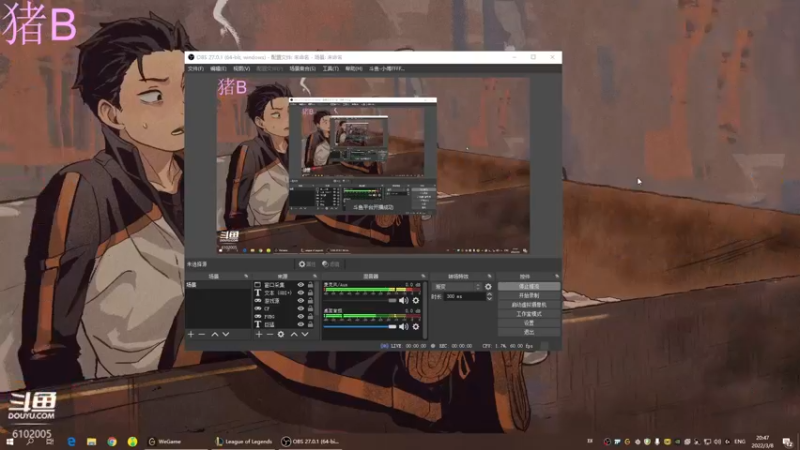Open source properties gear in the Sources toolbar
800x450 pixels.
[281, 334]
